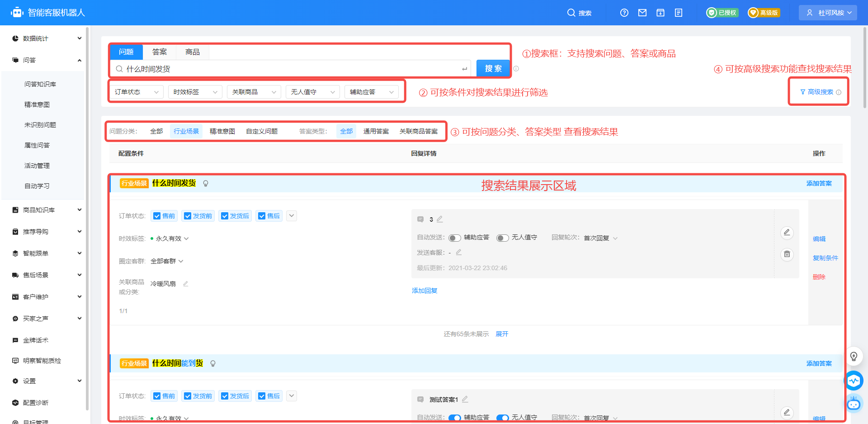Click round edit icon of 测试答案1
868x424 pixels.
[787, 413]
